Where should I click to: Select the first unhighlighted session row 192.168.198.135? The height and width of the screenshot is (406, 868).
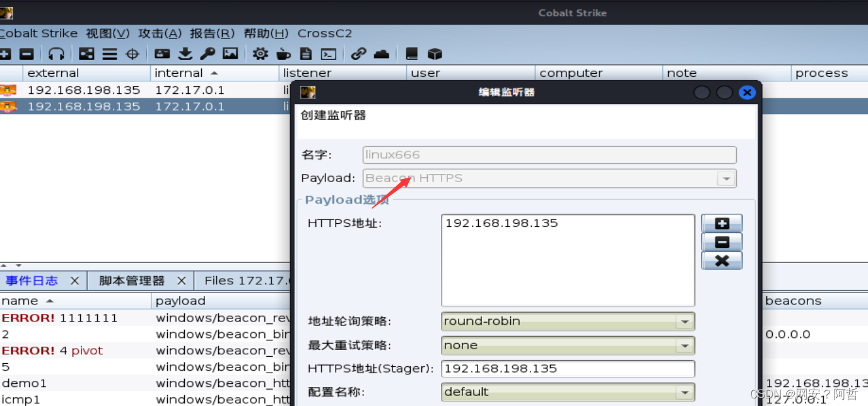click(145, 90)
